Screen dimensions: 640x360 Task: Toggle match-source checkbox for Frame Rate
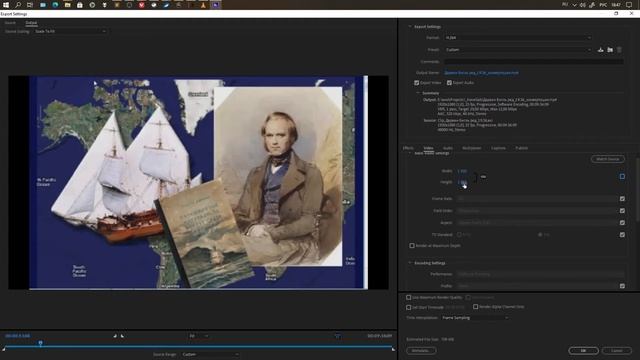coord(622,199)
